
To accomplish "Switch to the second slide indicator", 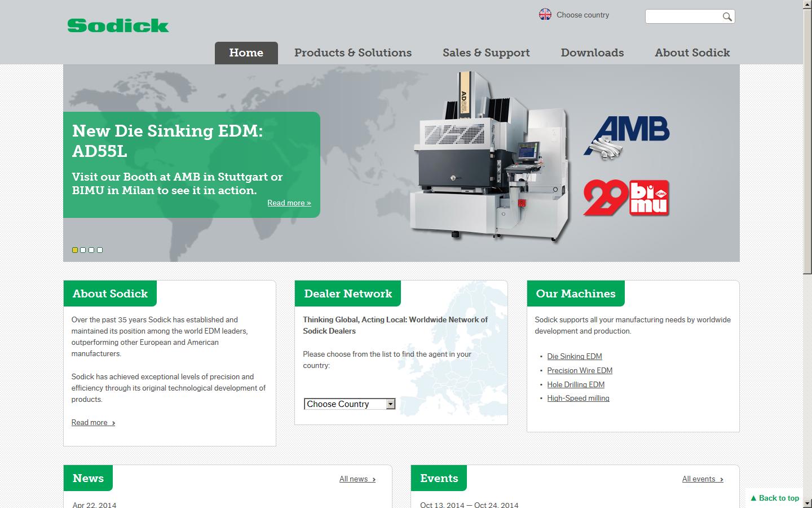I will click(x=83, y=250).
